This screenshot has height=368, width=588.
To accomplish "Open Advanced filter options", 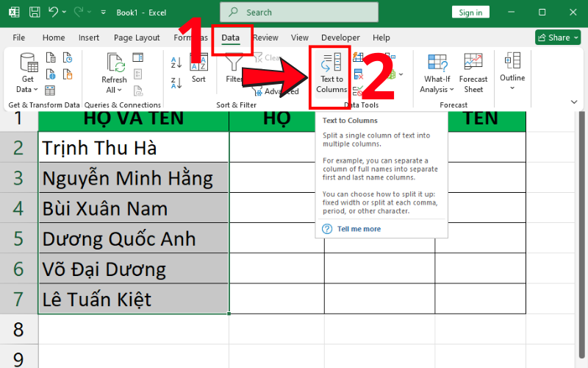I will coord(276,91).
